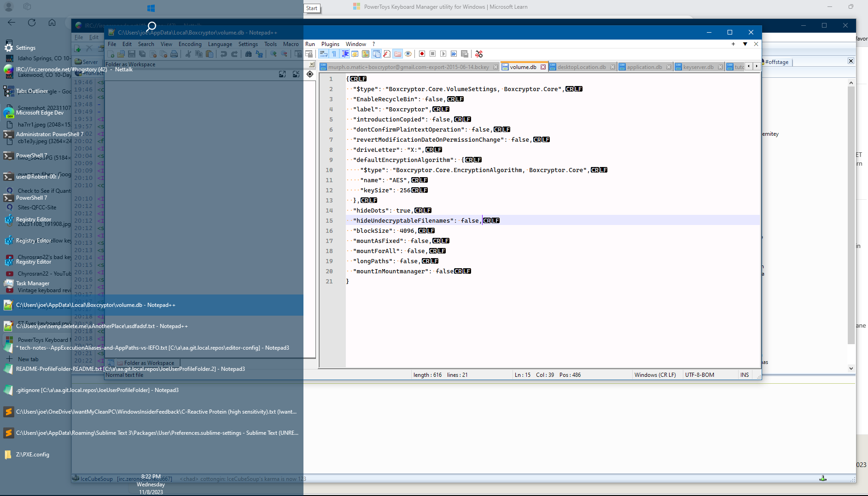The height and width of the screenshot is (496, 868).
Task: Click line number 10 in the margin
Action: (329, 170)
